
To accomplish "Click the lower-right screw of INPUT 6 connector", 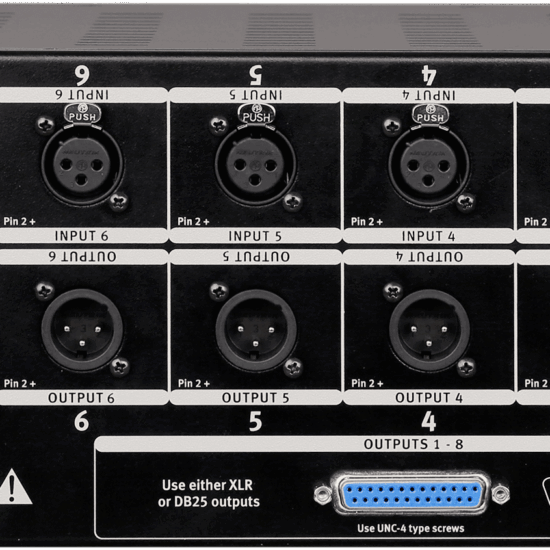I will tap(119, 202).
